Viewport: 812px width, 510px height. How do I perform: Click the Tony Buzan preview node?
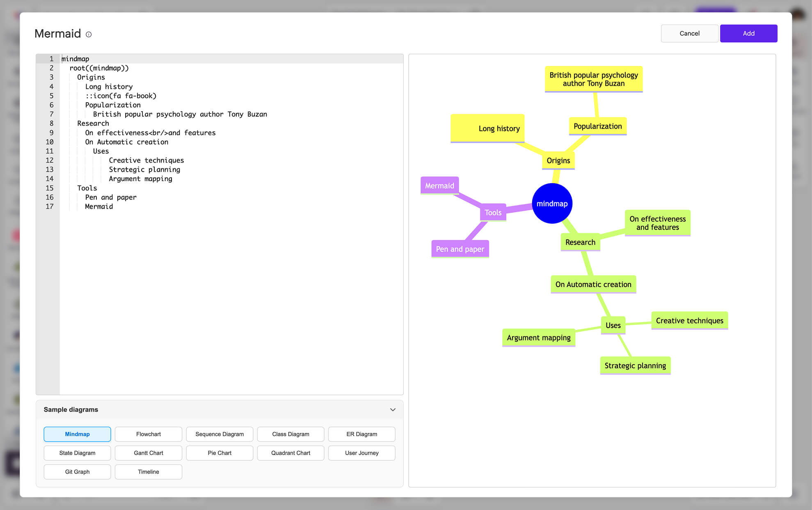pos(593,79)
